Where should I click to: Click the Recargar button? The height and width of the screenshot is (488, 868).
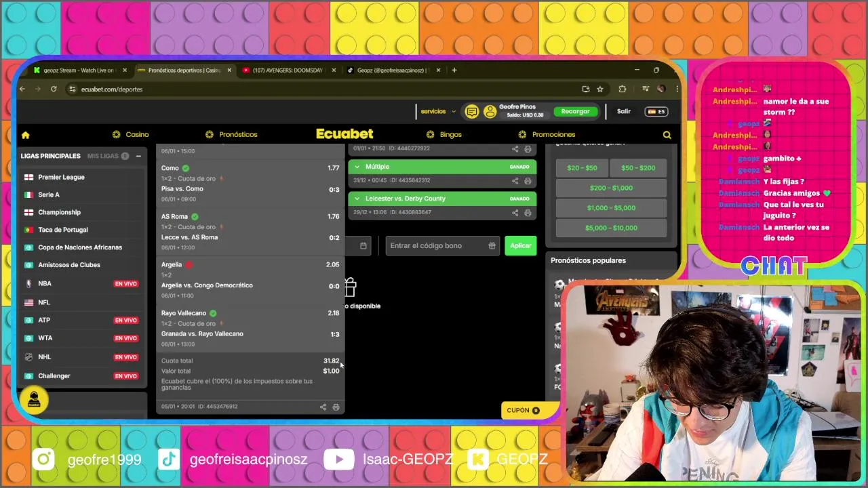click(575, 112)
